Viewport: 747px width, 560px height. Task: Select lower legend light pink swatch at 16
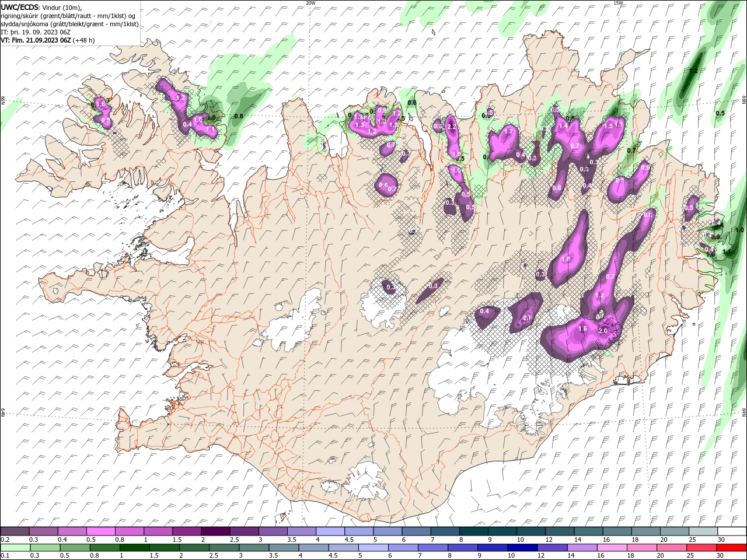(612, 548)
